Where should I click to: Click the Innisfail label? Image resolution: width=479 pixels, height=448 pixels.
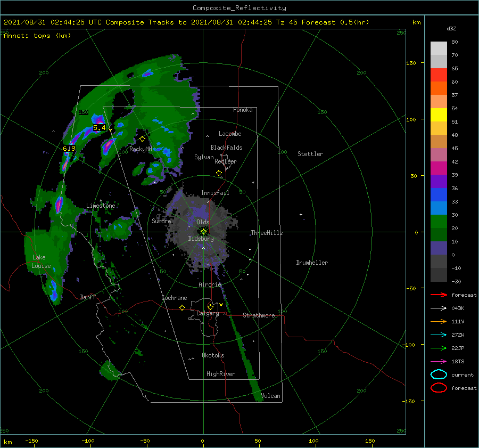pyautogui.click(x=215, y=193)
